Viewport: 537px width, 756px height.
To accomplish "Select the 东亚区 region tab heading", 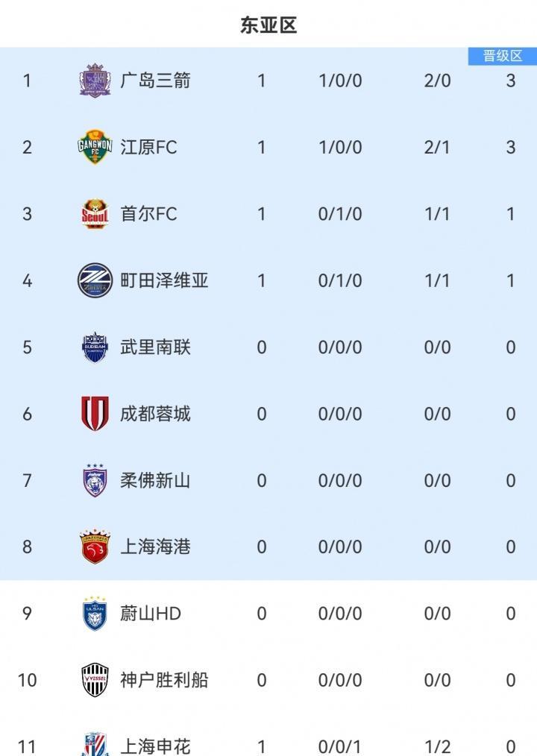I will 268,25.
